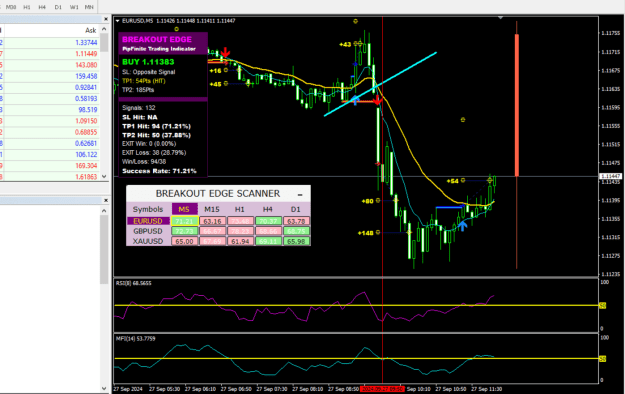The image size is (625, 394).
Task: Select the ask price 106.122 row
Action: (x=49, y=154)
